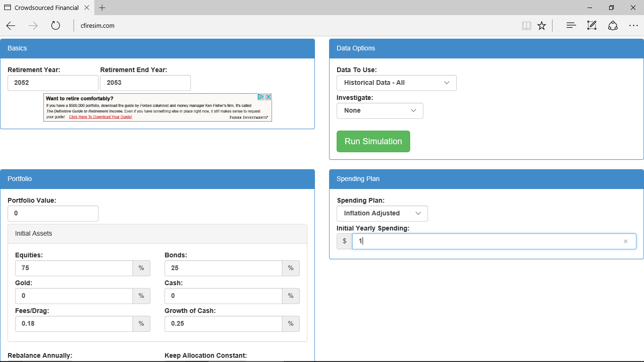Close the Crowdsourced Financial tab
Screen dimensions: 644x362
(87, 8)
